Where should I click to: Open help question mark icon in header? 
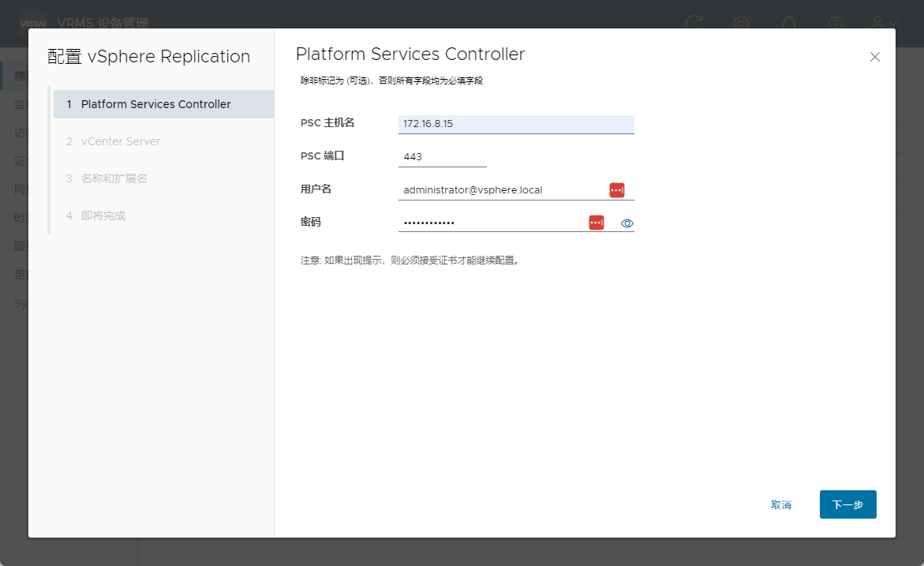[835, 23]
